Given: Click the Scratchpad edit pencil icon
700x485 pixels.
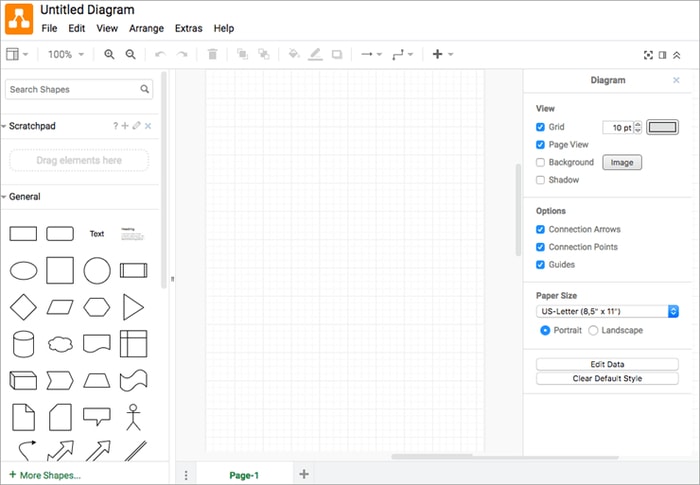Looking at the screenshot, I should pyautogui.click(x=137, y=126).
